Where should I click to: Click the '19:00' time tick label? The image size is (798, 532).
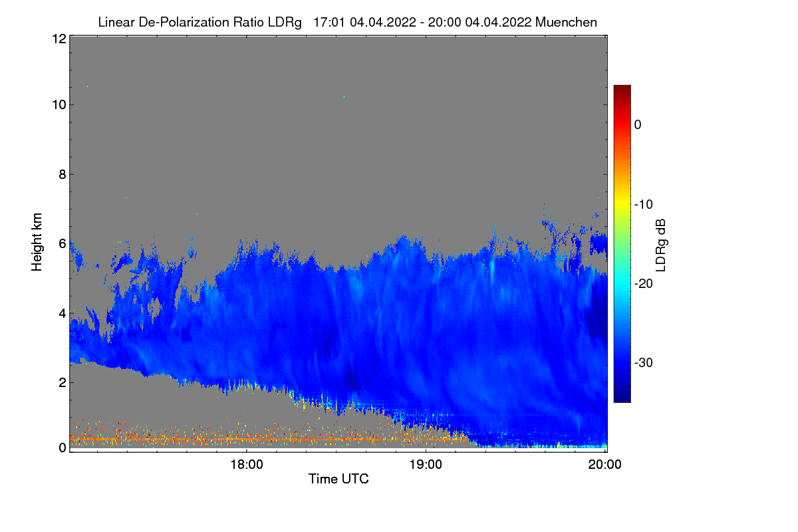(x=426, y=465)
